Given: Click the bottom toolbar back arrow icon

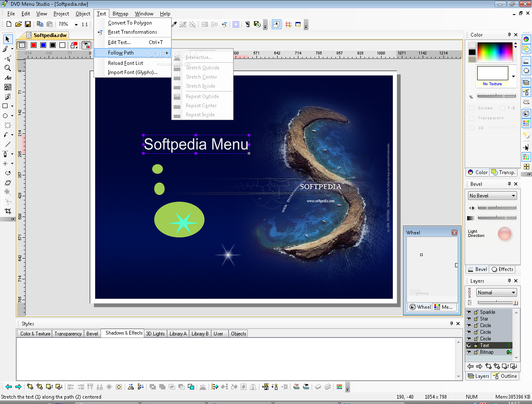Looking at the screenshot, I should click(x=8, y=387).
